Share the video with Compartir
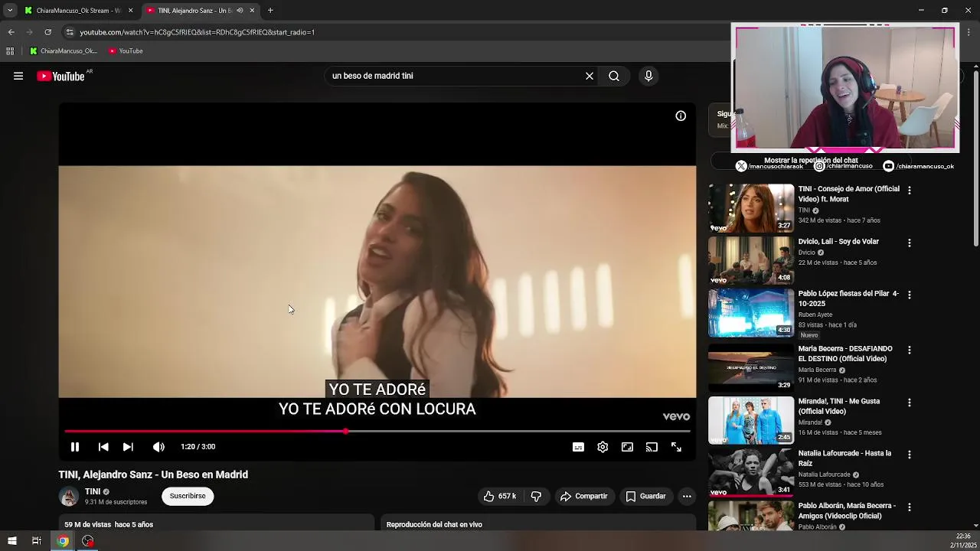The height and width of the screenshot is (551, 980). pyautogui.click(x=583, y=496)
